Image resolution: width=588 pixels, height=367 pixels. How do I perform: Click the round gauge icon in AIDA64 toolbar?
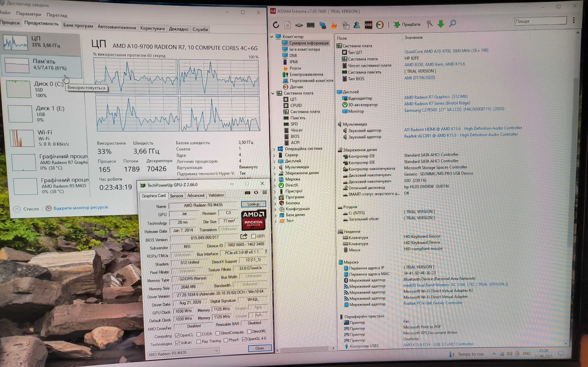pos(380,25)
